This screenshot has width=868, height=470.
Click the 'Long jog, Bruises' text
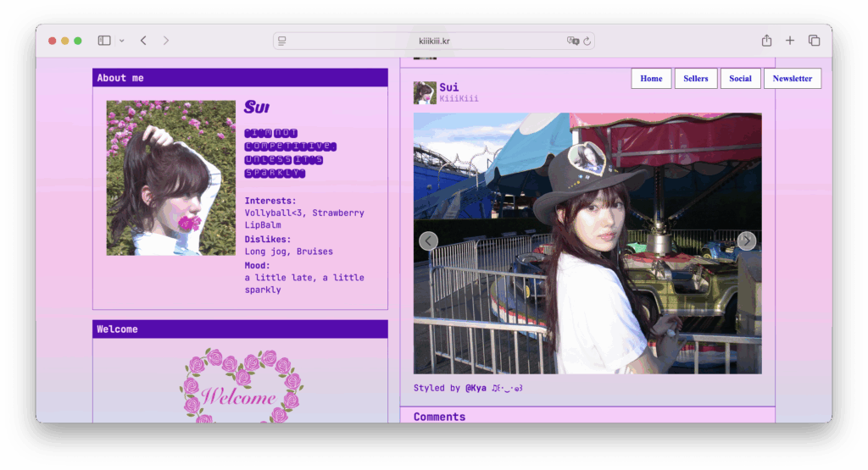289,252
